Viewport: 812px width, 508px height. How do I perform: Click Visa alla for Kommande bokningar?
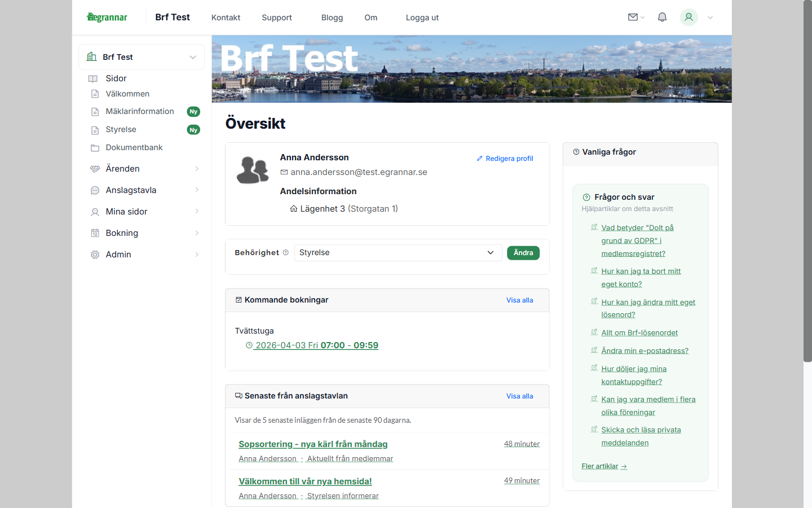(x=519, y=300)
